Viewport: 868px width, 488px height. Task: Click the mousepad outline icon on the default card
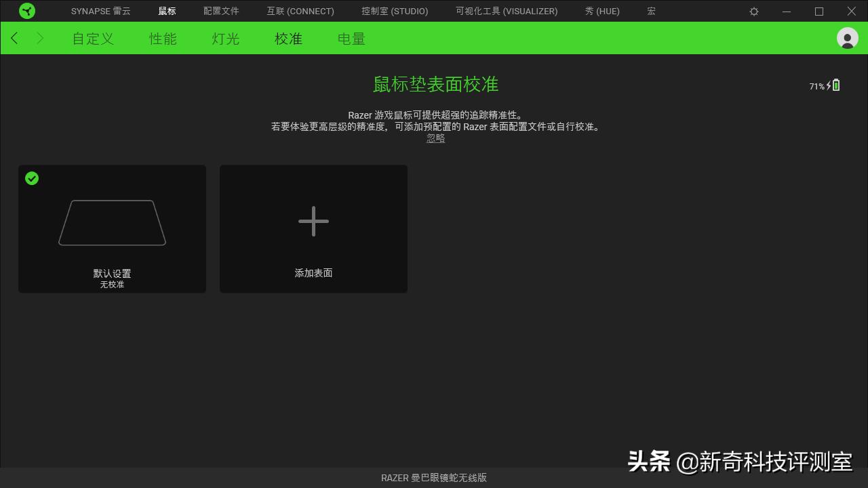(112, 222)
